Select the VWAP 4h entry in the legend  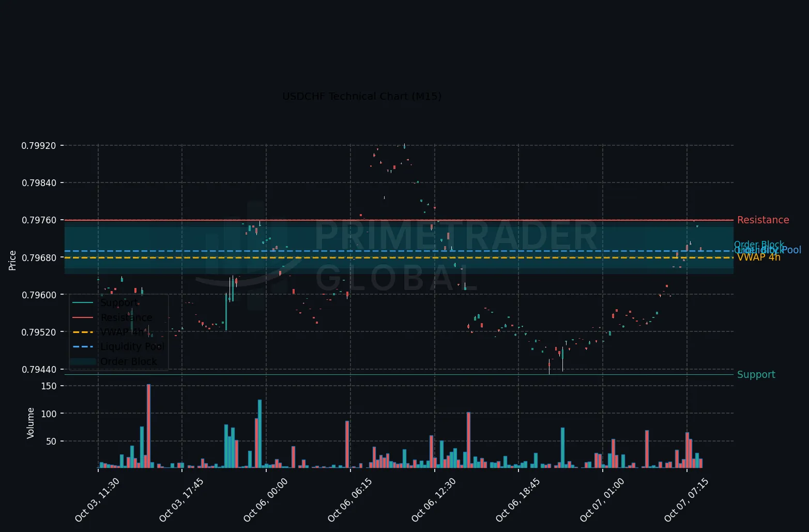pos(122,332)
